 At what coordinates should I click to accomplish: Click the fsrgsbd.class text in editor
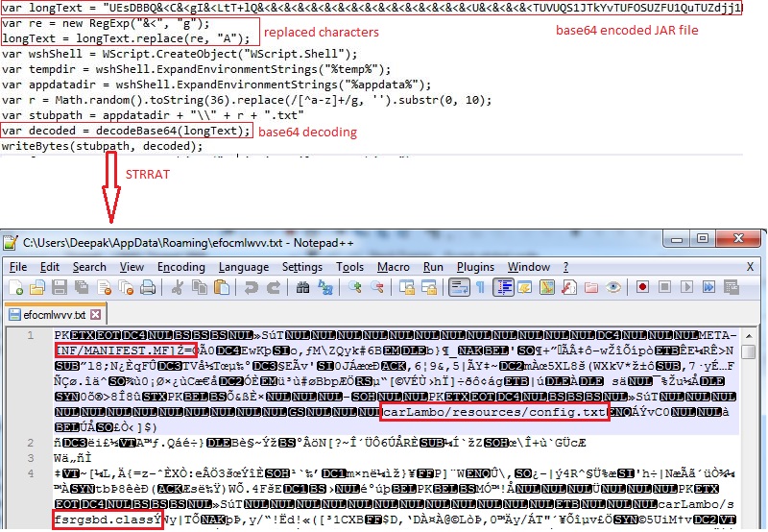pyautogui.click(x=104, y=520)
